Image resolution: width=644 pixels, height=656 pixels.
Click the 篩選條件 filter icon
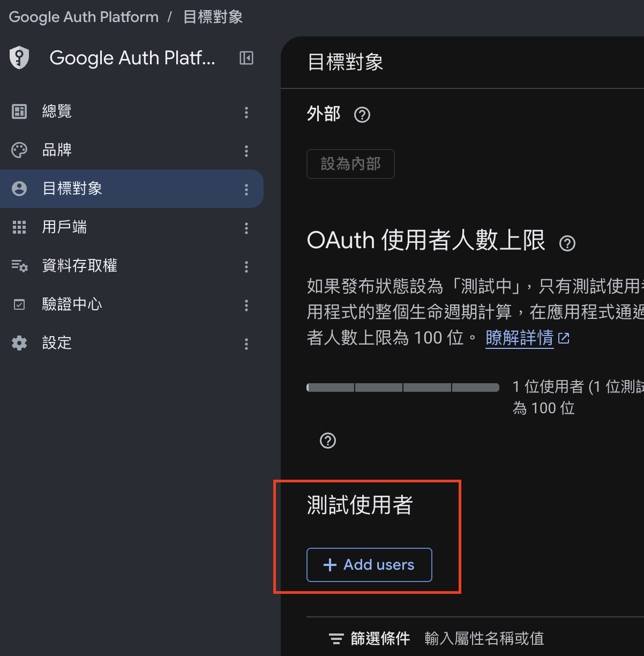coord(336,639)
